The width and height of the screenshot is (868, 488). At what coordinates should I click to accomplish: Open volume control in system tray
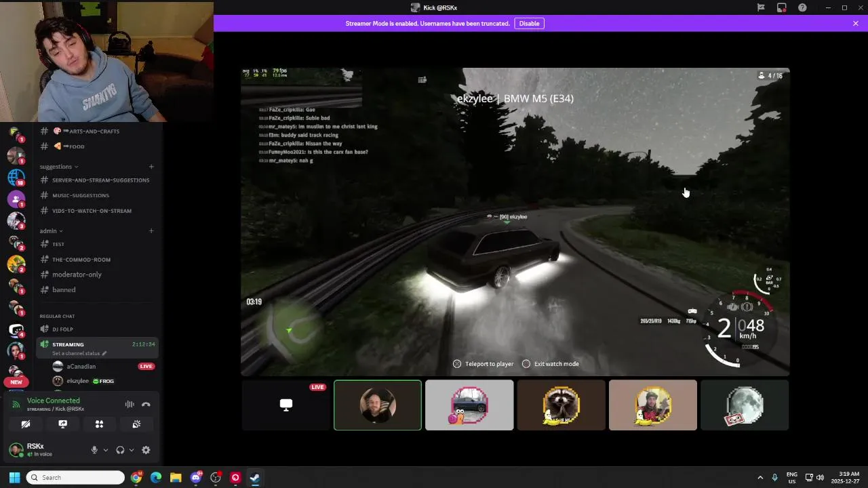[x=820, y=477]
